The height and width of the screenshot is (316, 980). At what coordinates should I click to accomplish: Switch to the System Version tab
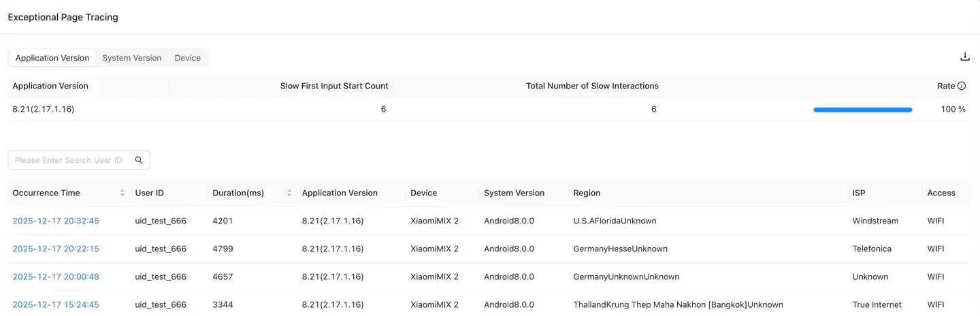click(x=132, y=58)
